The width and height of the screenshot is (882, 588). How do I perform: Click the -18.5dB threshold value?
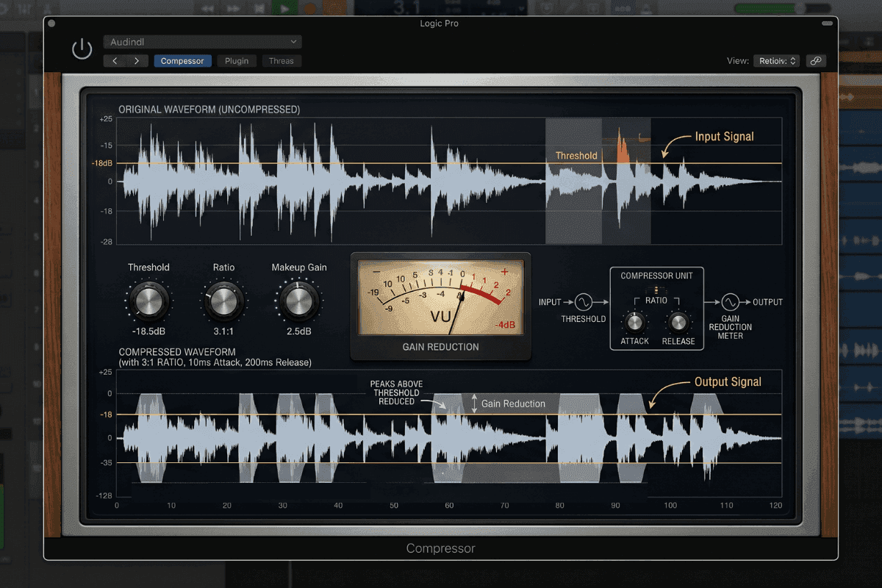[x=148, y=331]
